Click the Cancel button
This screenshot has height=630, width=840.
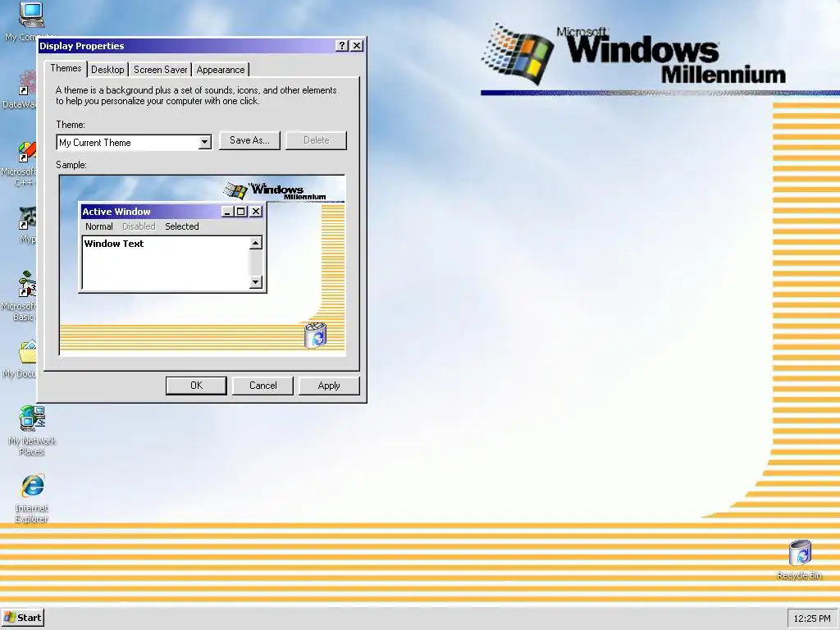pos(262,386)
